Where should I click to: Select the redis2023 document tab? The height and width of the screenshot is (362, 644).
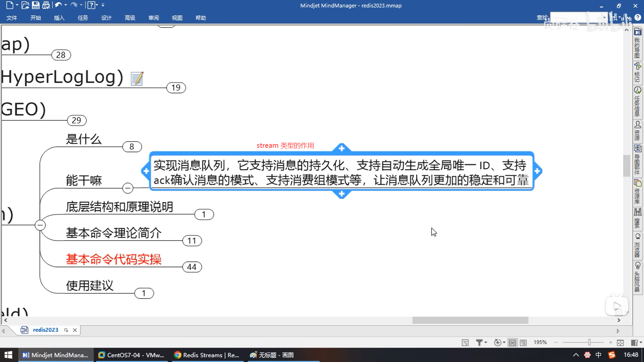45,330
